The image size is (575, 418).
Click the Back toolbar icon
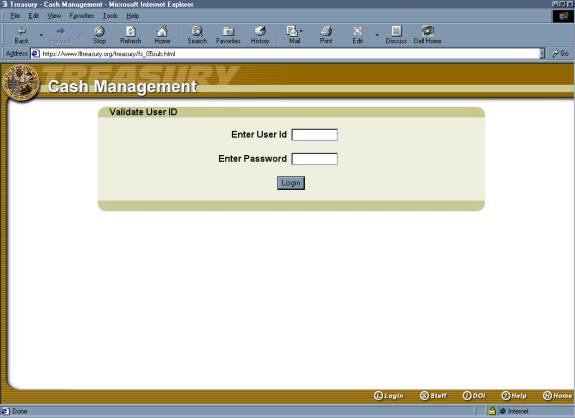22,35
